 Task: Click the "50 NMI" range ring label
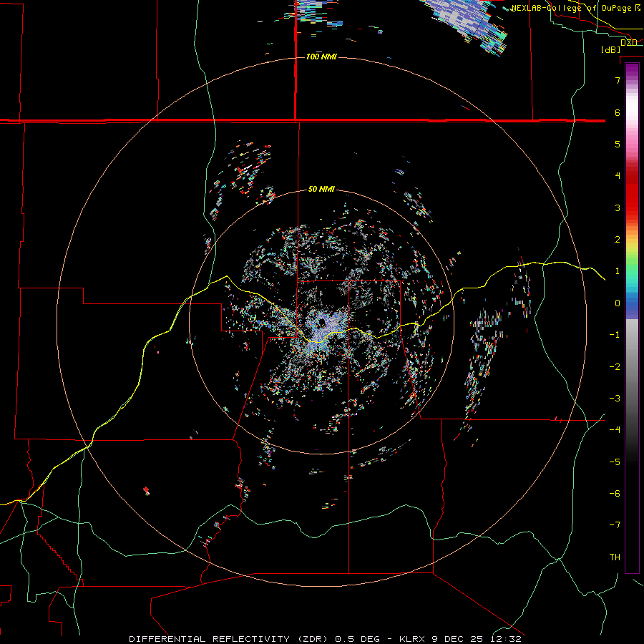tap(321, 189)
